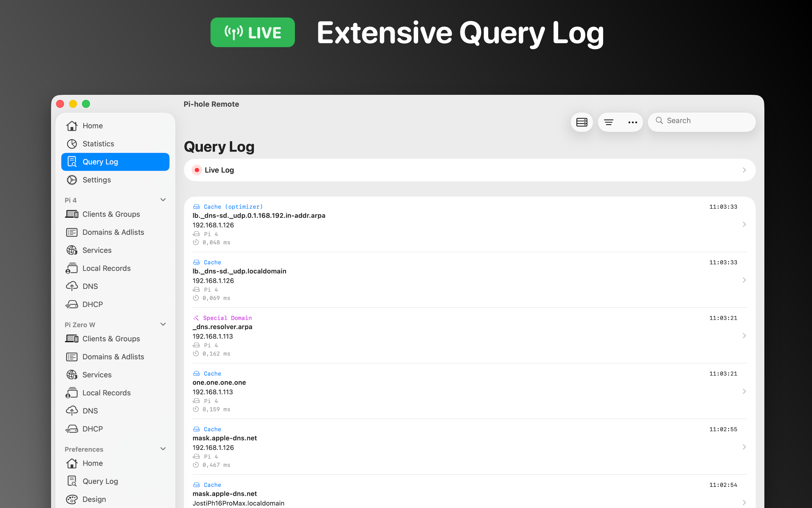Click the 0,048 ms response time

pyautogui.click(x=217, y=242)
